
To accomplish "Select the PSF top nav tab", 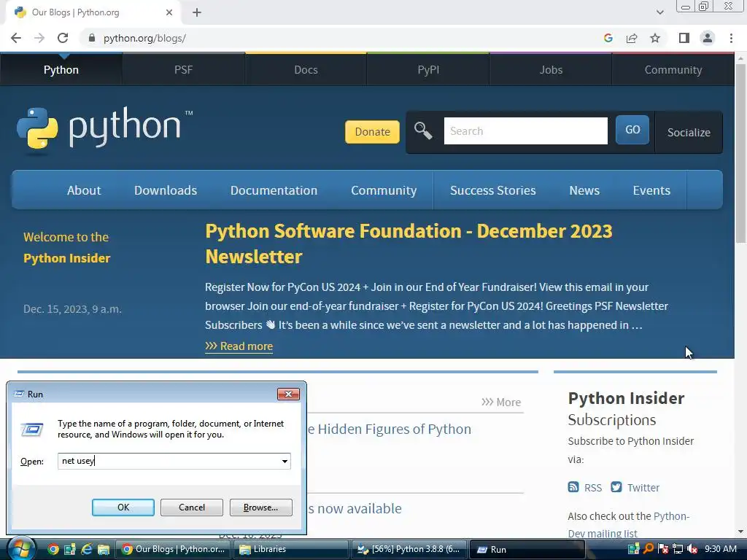I will pyautogui.click(x=183, y=69).
